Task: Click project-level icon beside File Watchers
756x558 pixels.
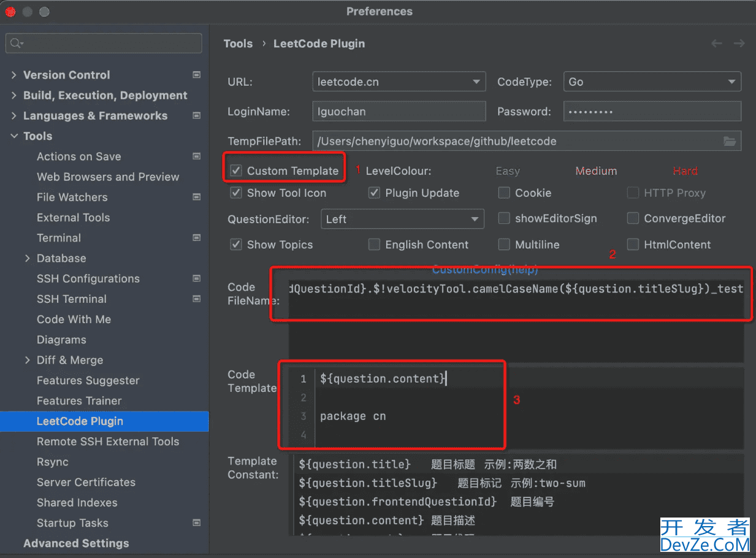Action: pos(197,197)
